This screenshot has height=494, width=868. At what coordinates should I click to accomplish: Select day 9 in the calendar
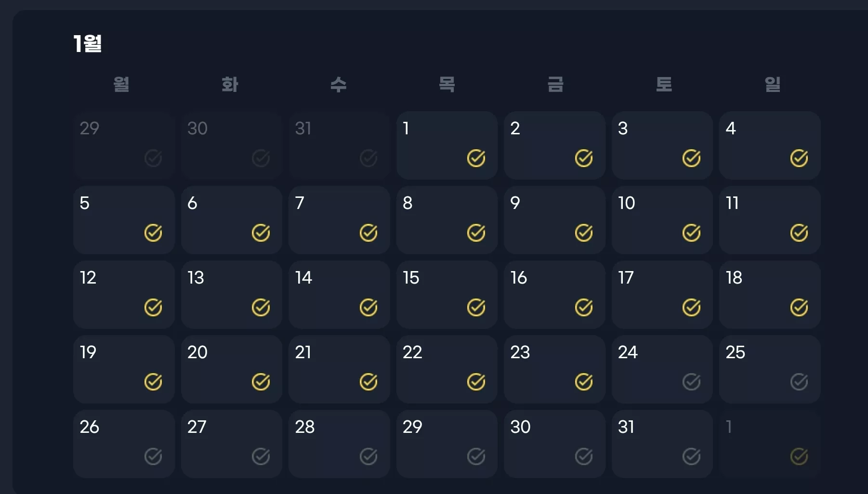click(x=554, y=220)
